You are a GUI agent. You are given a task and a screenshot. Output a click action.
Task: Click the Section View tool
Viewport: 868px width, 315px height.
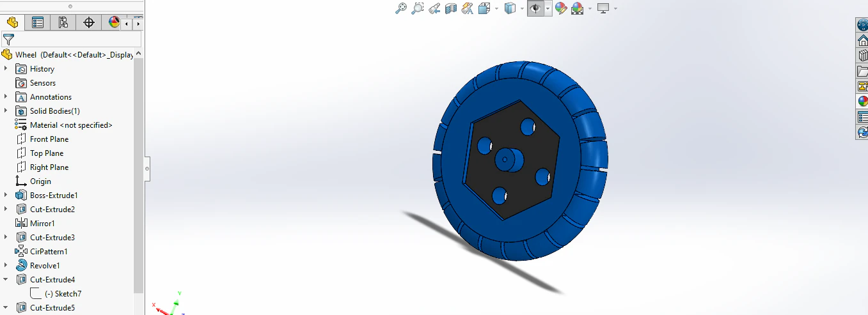[x=451, y=8]
